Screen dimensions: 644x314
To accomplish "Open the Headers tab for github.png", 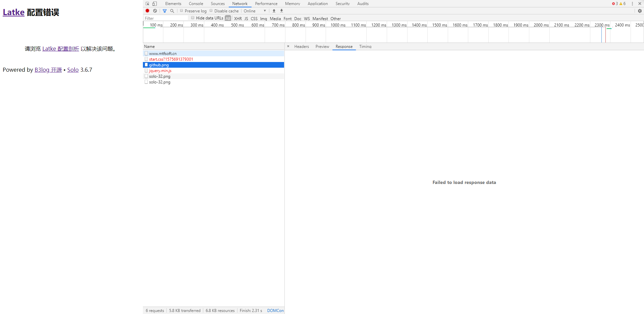I will (301, 47).
